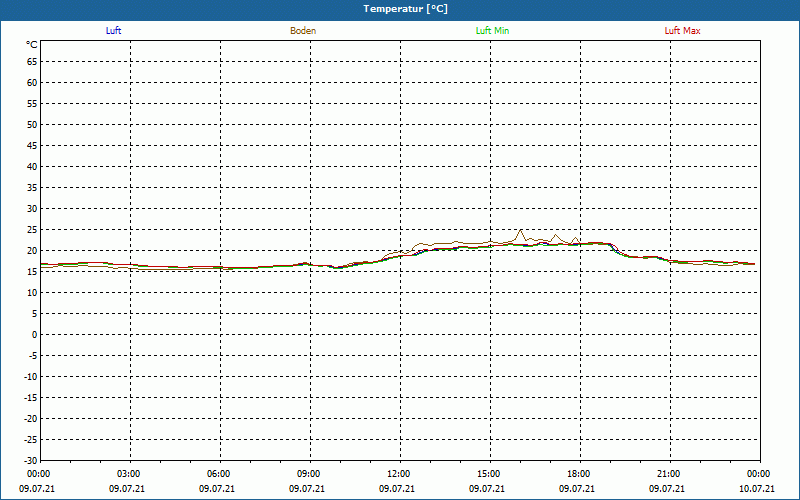Select the Luft Max legend label

[x=682, y=31]
